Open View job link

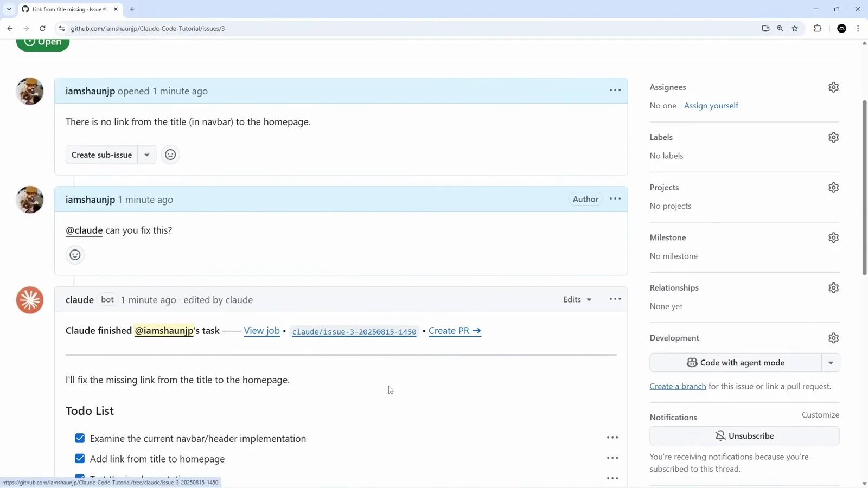coord(261,331)
